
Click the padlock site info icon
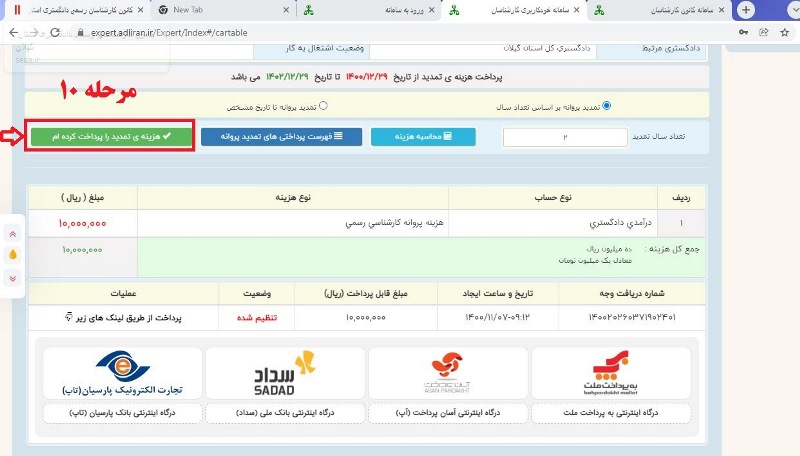point(80,33)
